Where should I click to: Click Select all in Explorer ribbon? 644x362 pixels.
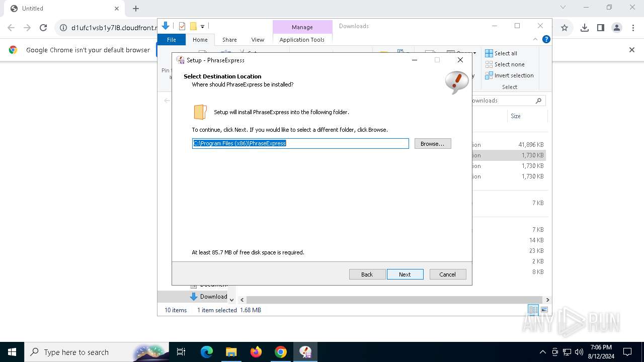point(501,53)
